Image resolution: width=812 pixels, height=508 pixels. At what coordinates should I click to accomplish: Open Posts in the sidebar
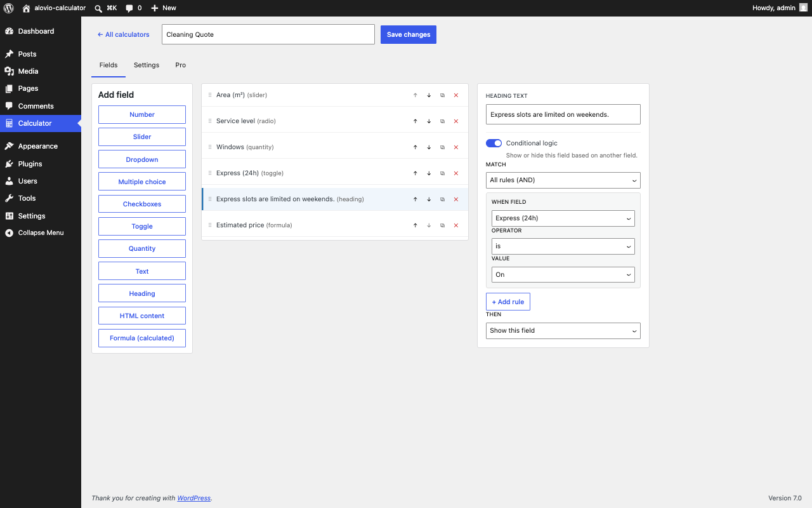tap(41, 54)
